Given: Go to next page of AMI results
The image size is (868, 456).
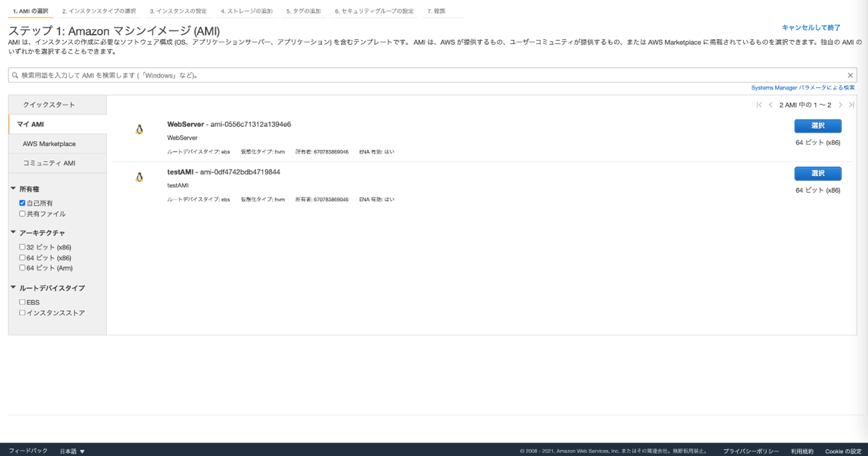Looking at the screenshot, I should [x=841, y=105].
